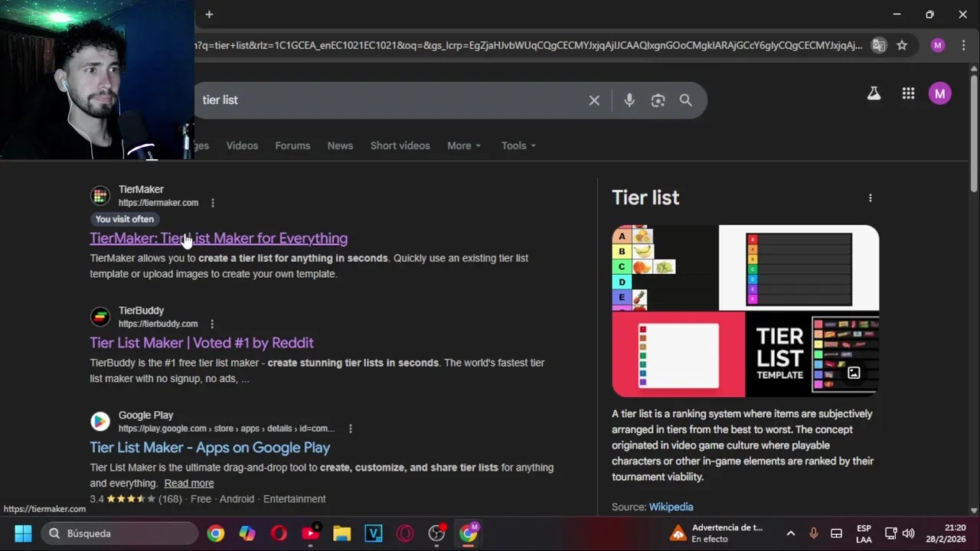This screenshot has height=551, width=980.
Task: Open Search Labs flask icon
Action: pos(874,93)
